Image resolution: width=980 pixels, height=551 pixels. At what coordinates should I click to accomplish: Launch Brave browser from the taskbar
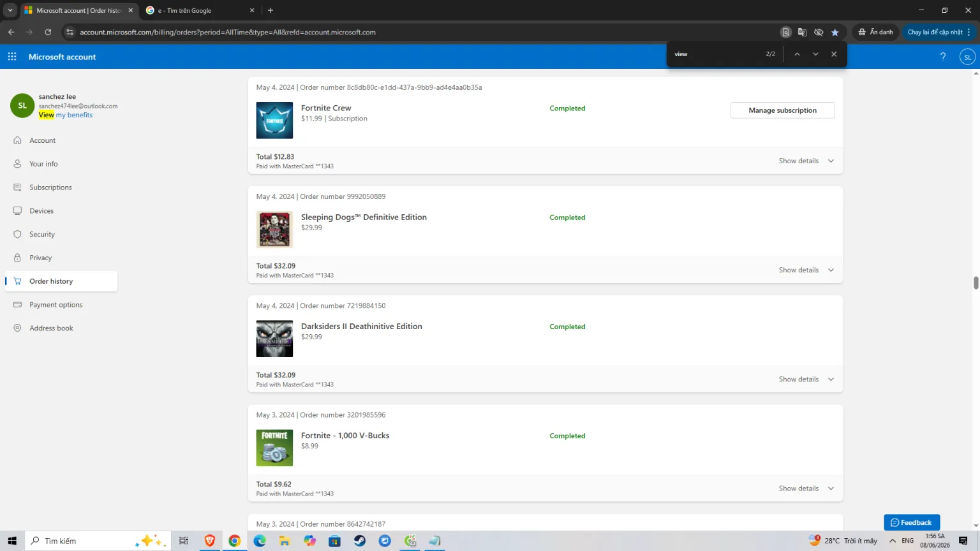[x=209, y=541]
